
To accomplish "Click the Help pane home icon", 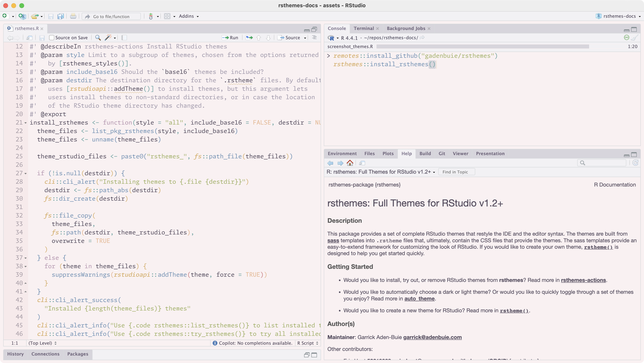I will [x=350, y=163].
